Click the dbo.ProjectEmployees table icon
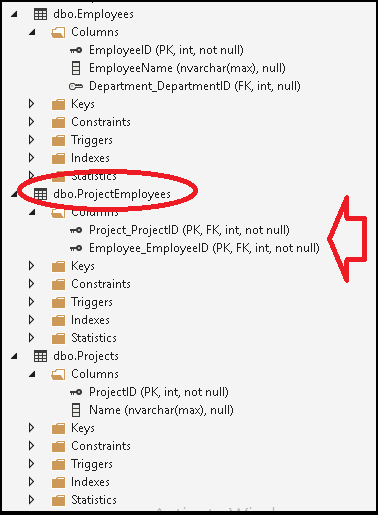Image resolution: width=378 pixels, height=515 pixels. 41,194
